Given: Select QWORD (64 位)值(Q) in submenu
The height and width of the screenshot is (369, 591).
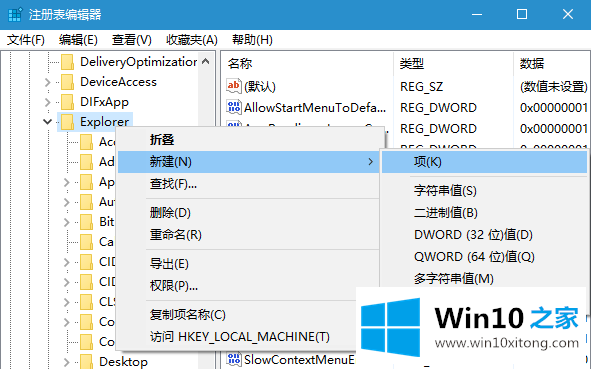Looking at the screenshot, I should tap(485, 257).
